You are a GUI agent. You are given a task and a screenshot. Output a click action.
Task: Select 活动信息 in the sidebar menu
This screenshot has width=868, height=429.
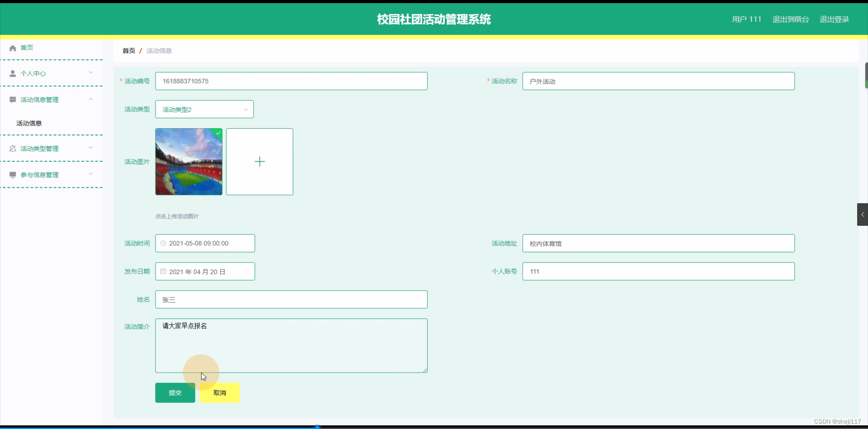[x=28, y=123]
